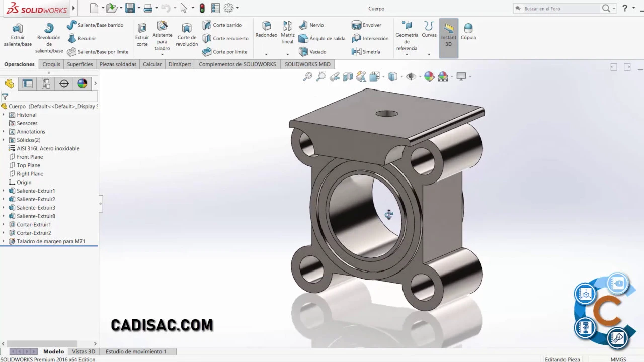This screenshot has width=644, height=362.
Task: Select the Front Plane item
Action: (26, 157)
